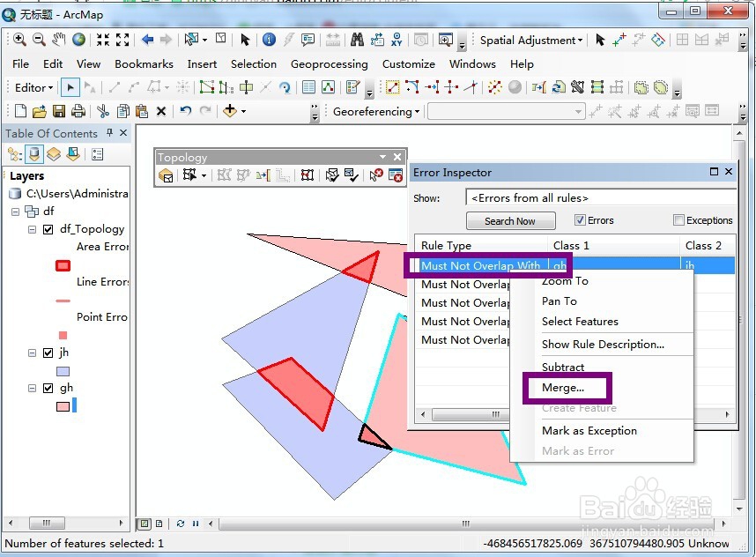Collapse the gh layer legend
Image resolution: width=756 pixels, height=557 pixels.
pos(32,388)
